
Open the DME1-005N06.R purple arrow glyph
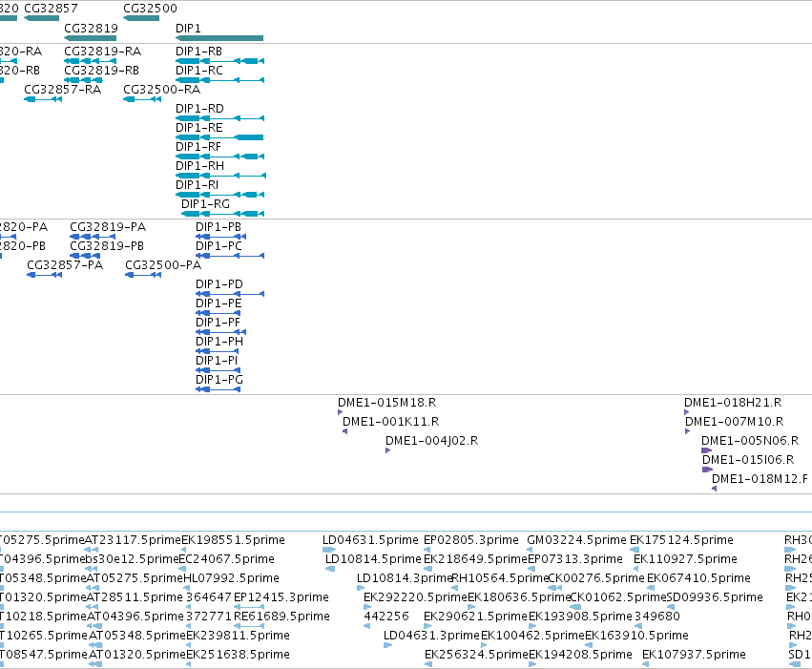point(707,450)
